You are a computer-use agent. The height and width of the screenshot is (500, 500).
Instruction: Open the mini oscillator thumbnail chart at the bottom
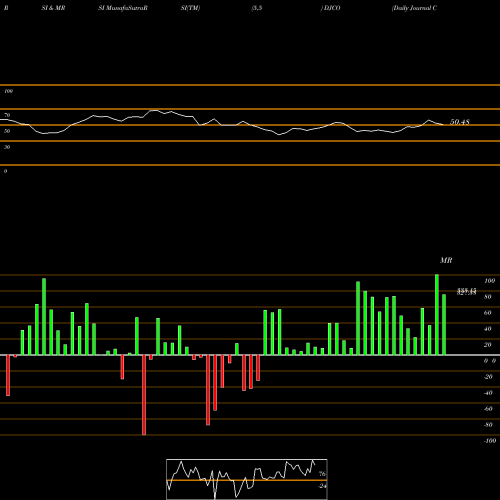[247, 479]
